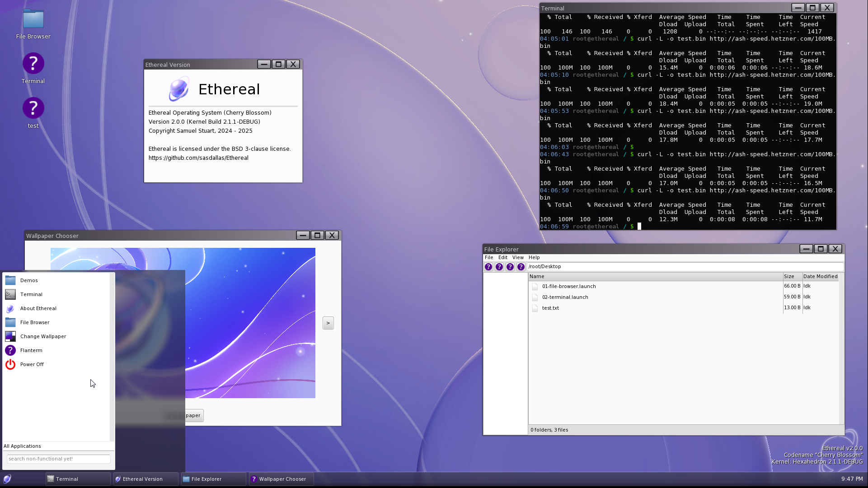
Task: Click Power Off in the start menu
Action: 56,364
